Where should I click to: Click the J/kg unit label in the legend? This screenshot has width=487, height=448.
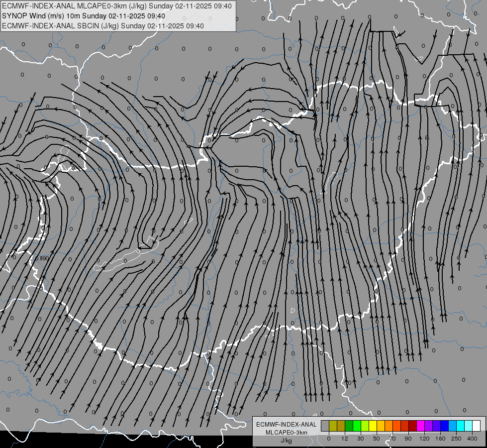point(287,441)
